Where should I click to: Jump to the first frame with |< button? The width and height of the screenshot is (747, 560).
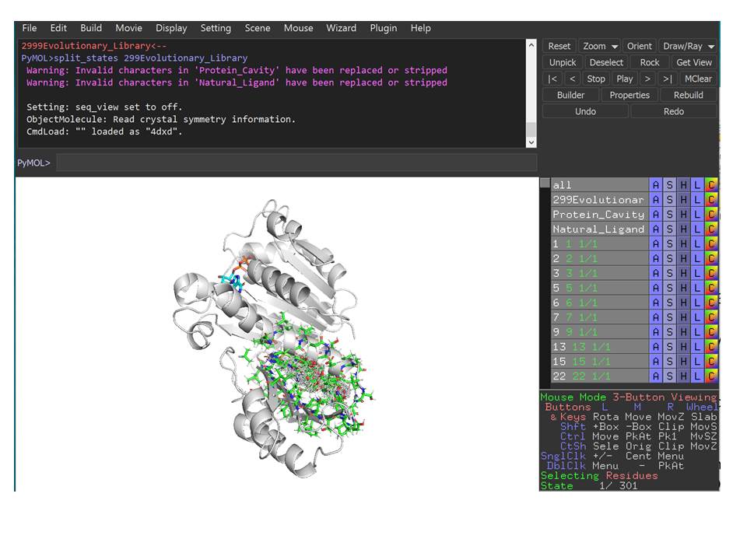click(552, 79)
